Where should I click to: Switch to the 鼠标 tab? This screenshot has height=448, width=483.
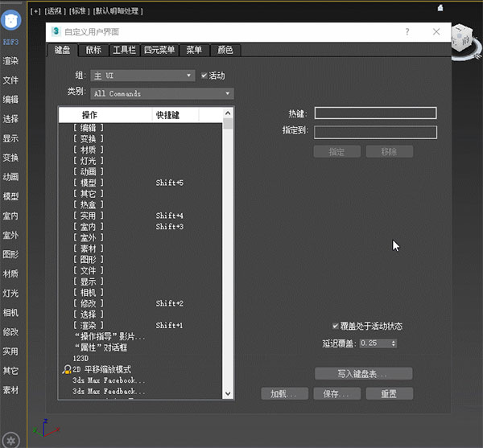(93, 50)
